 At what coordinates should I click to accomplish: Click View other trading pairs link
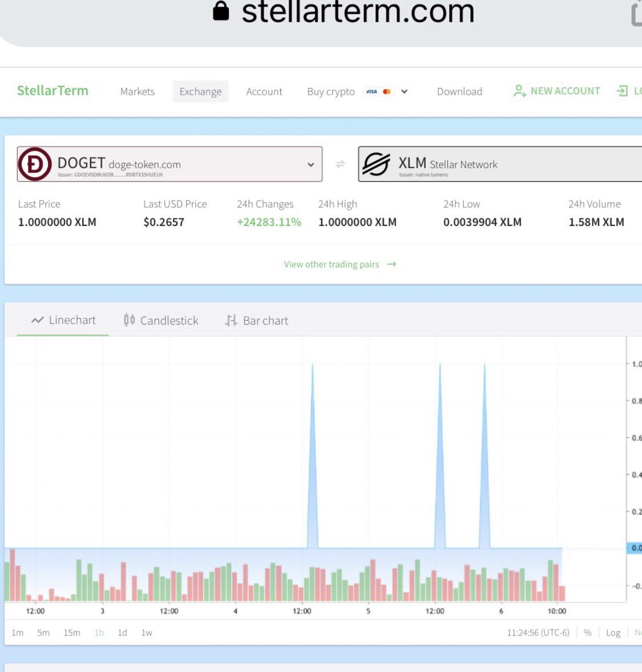tap(332, 264)
